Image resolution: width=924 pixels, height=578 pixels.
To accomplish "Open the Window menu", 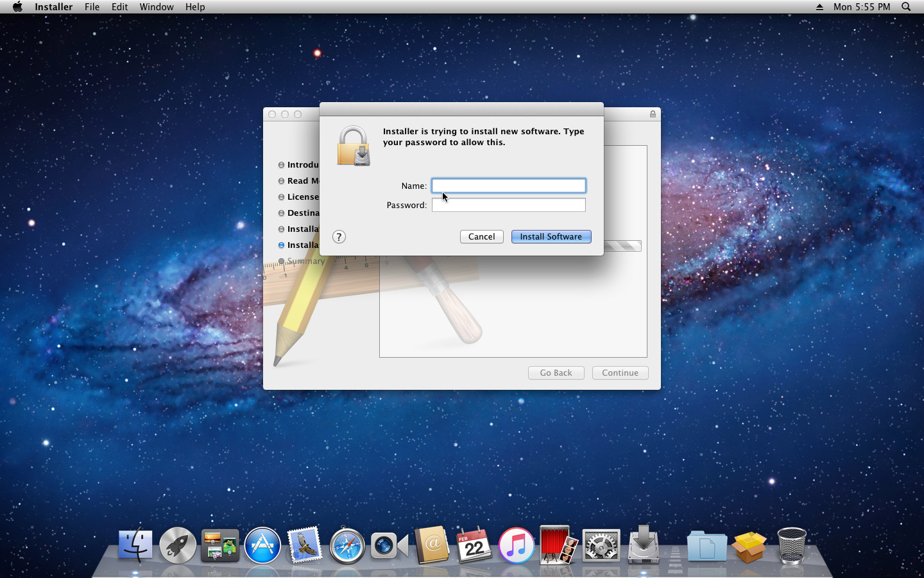I will [157, 7].
